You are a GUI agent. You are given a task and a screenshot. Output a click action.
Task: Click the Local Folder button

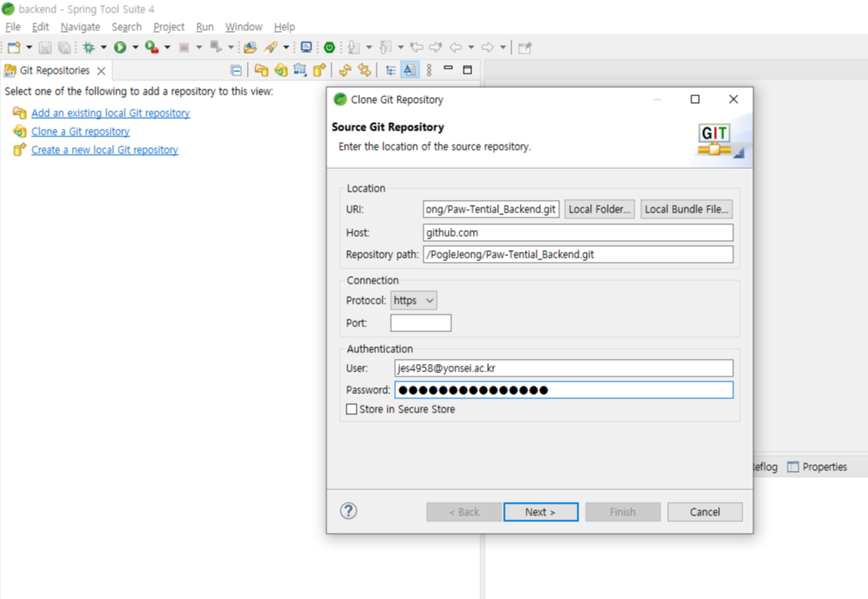pos(599,209)
